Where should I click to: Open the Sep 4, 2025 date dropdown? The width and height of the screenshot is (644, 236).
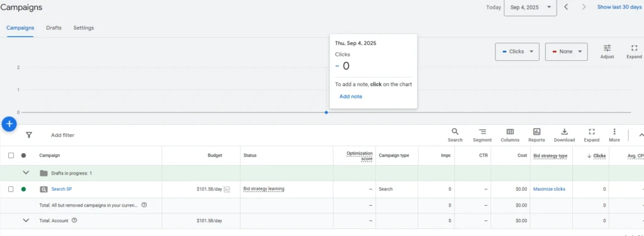(x=530, y=8)
